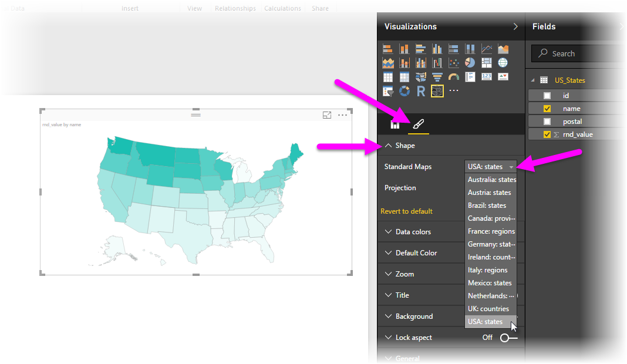Screen dimensions: 627x364
Task: Select Canada: provinces from the Standard Maps dropdown
Action: (x=491, y=218)
